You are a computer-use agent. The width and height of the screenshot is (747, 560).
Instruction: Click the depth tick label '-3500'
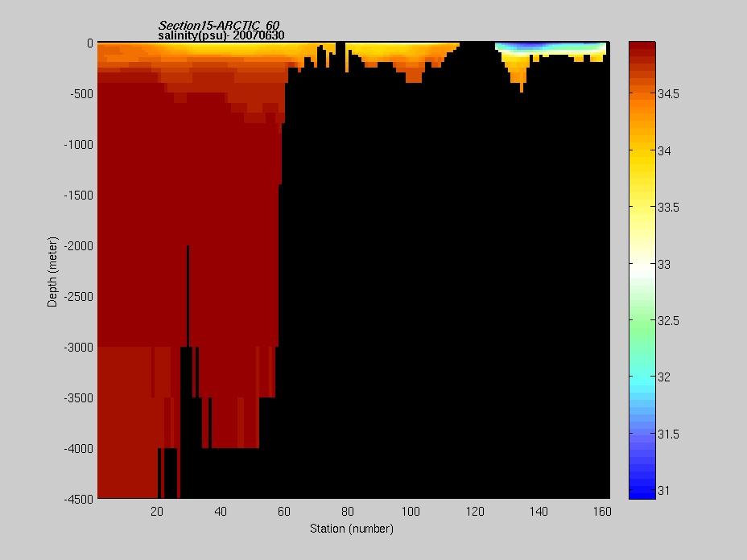(x=79, y=398)
